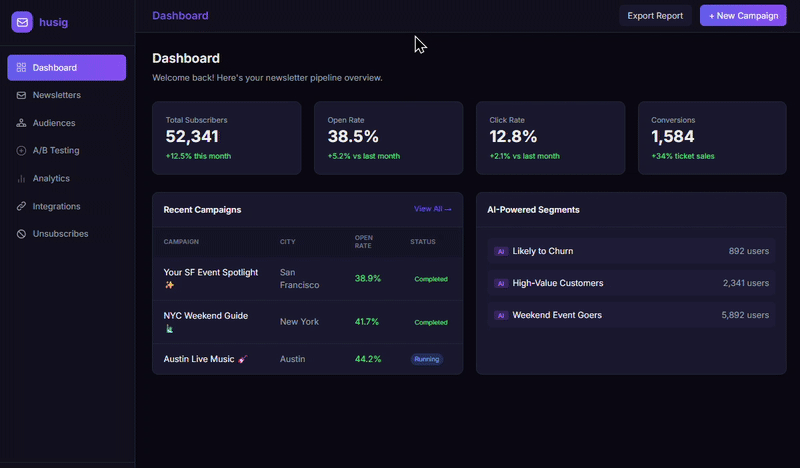Screen dimensions: 800x468
Task: Select the Weekend Event Goers segment
Action: pos(565,315)
